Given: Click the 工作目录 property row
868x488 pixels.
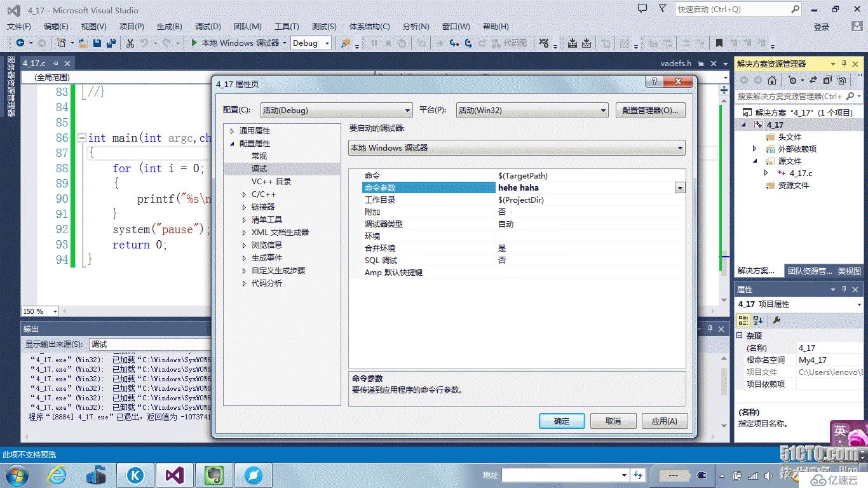Looking at the screenshot, I should tap(524, 200).
